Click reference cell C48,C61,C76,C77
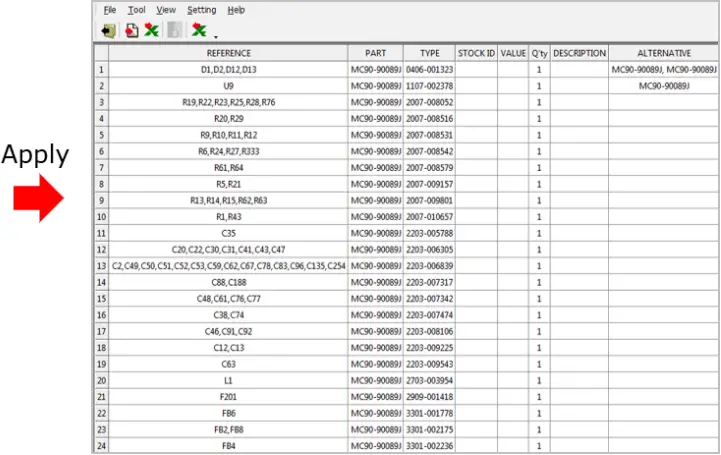The height and width of the screenshot is (455, 721). click(x=229, y=299)
